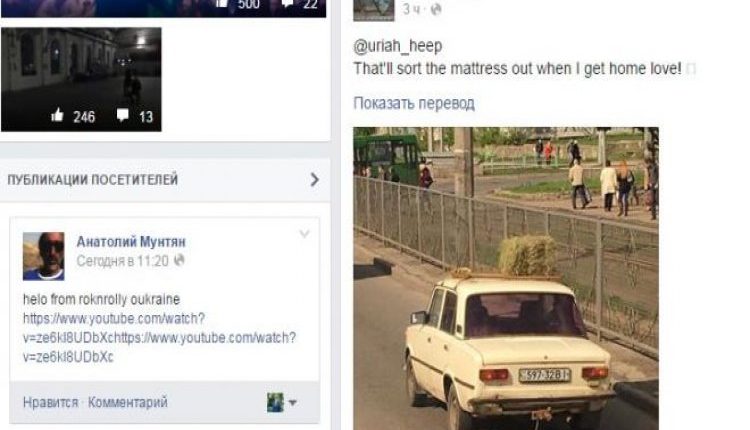Image resolution: width=750 pixels, height=430 pixels.
Task: Open Анатолий Мунтян's profile picture
Action: point(44,256)
